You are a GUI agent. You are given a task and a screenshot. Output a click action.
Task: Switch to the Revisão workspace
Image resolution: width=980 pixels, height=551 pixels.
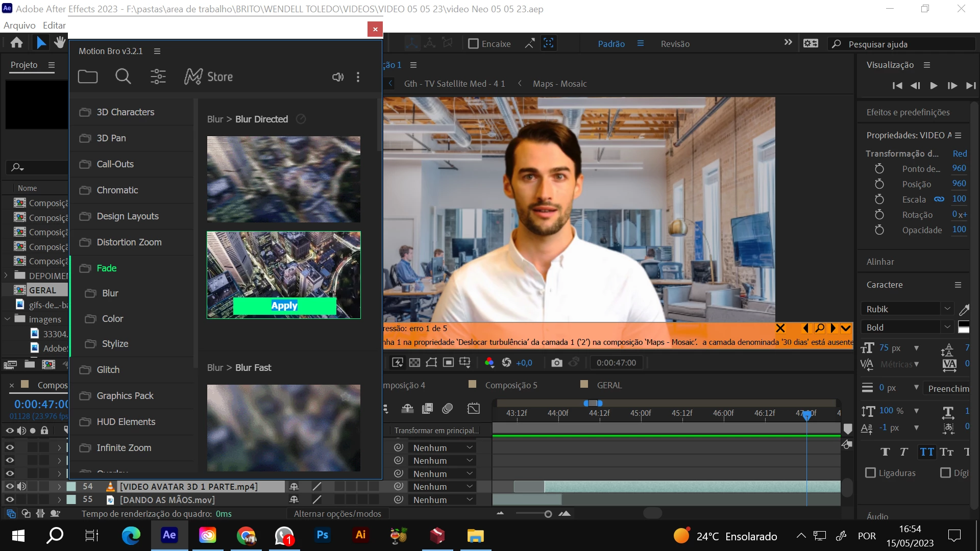(675, 44)
